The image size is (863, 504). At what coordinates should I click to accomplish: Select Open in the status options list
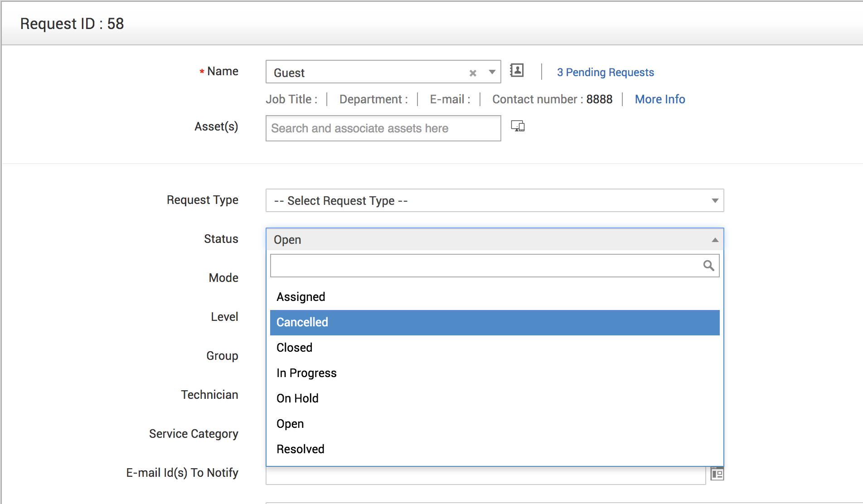click(495, 424)
